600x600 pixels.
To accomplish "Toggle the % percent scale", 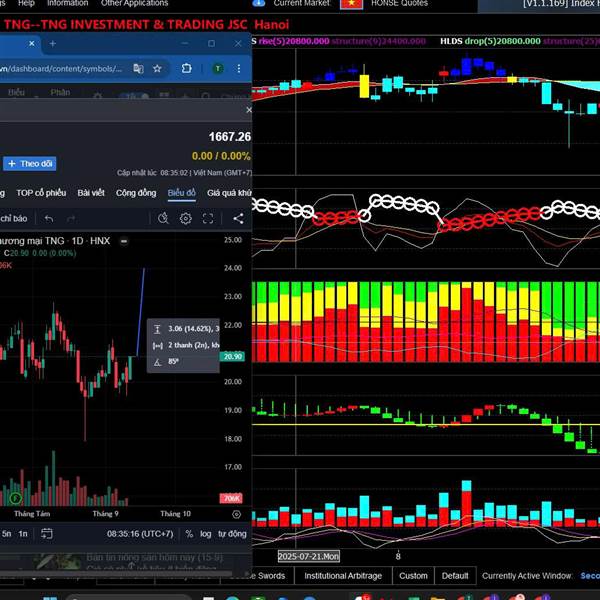I will coord(189,533).
